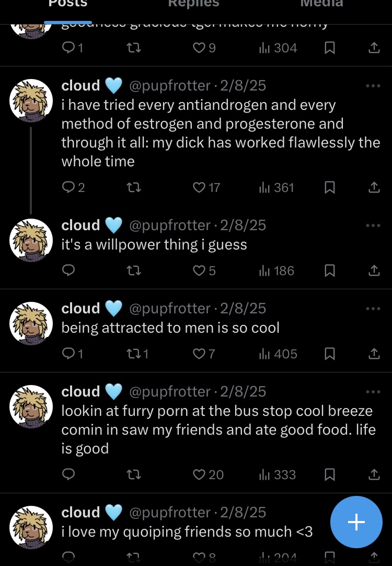View analytics for post with 405 views
The height and width of the screenshot is (566, 392).
click(x=278, y=354)
